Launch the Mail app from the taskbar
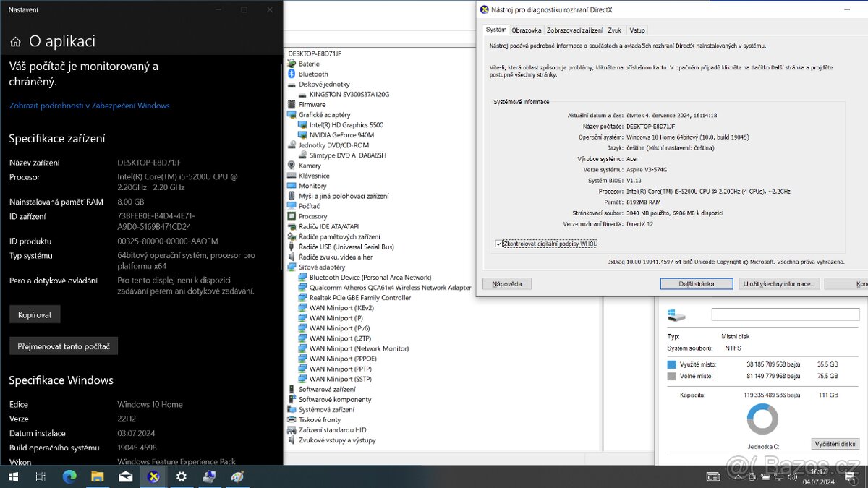The height and width of the screenshot is (488, 868). 125,476
